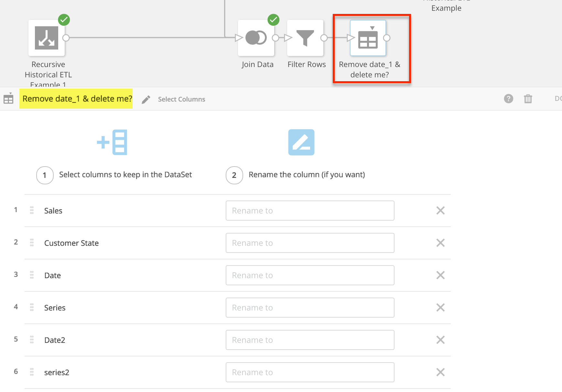The image size is (562, 392).
Task: Remove the Date2 column with its X
Action: tap(440, 340)
